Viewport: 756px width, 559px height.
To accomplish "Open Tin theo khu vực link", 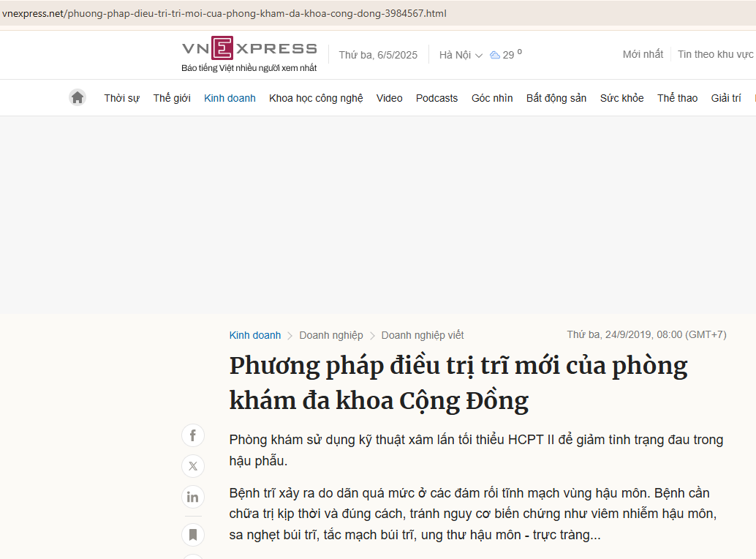I will 715,54.
